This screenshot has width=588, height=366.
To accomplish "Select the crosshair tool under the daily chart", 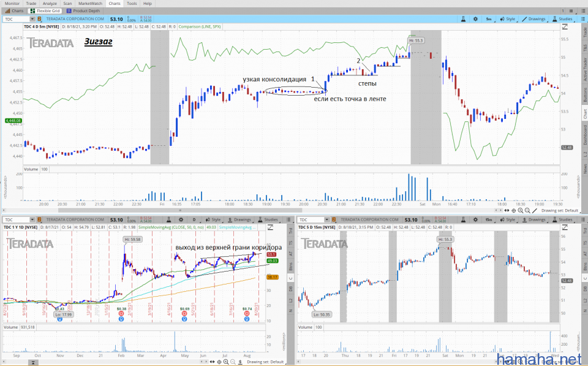I will click(x=219, y=362).
